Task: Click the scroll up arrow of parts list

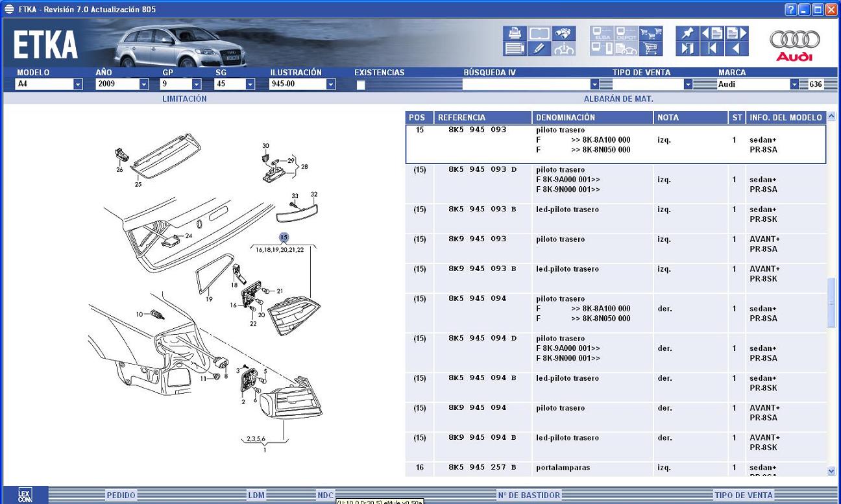Action: (832, 117)
